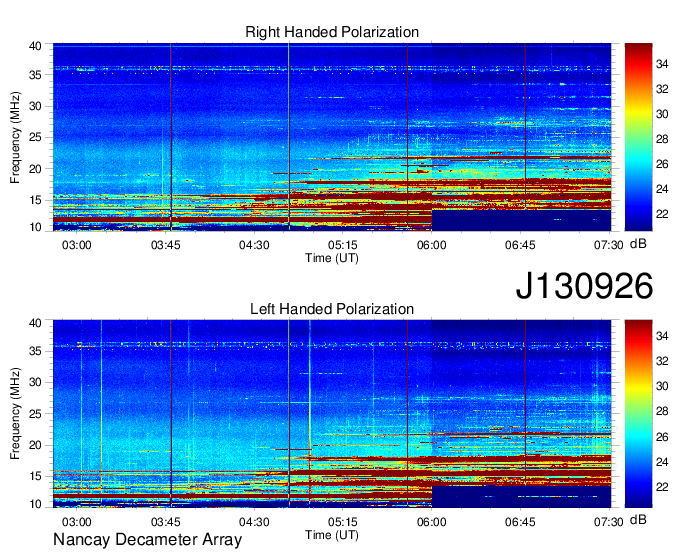680x552 pixels.
Task: Click "10" on Left Handed frequency axis
Action: coord(35,504)
